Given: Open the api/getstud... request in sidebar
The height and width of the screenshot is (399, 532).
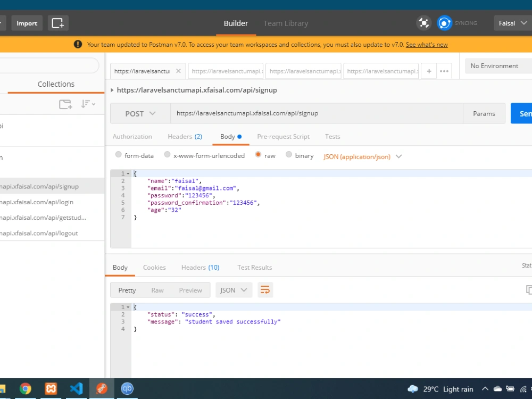Looking at the screenshot, I should tap(52, 218).
